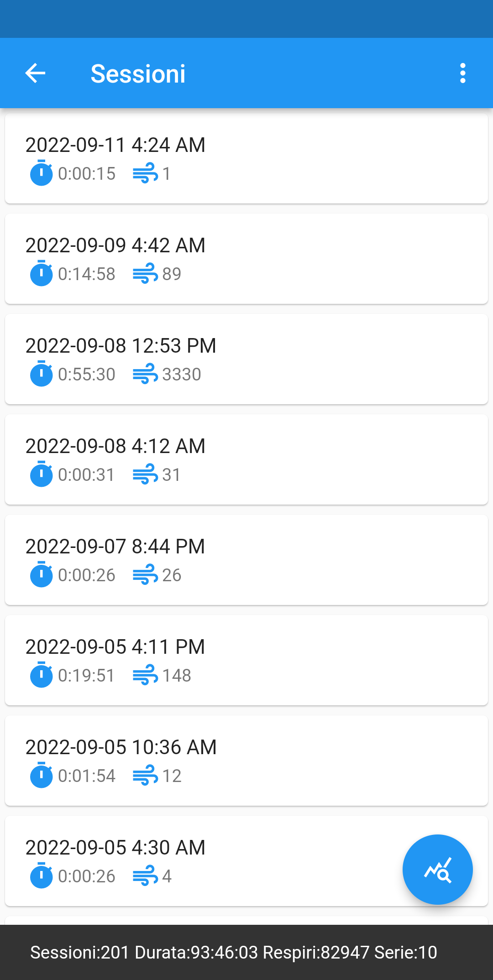Tap stopwatch icon next to 0:14:58
Viewport: 493px width, 980px height.
(41, 273)
